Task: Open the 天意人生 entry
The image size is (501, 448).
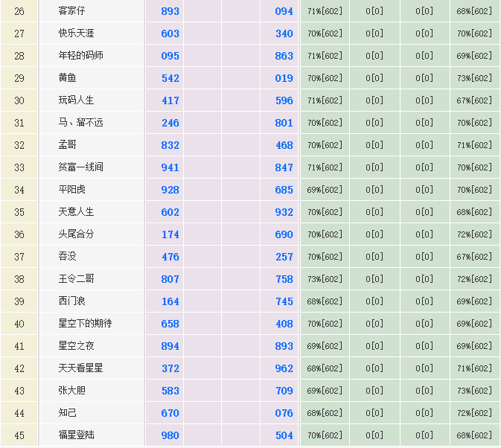Action: click(77, 212)
